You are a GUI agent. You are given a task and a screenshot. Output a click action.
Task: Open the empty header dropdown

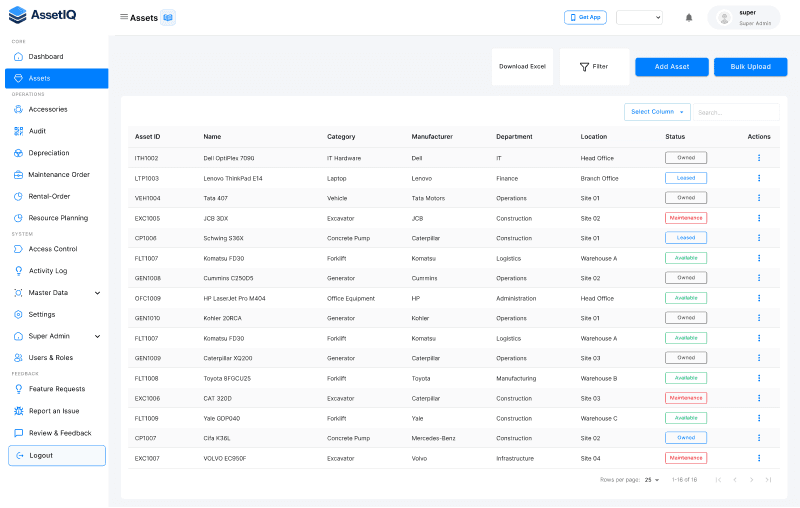[639, 17]
